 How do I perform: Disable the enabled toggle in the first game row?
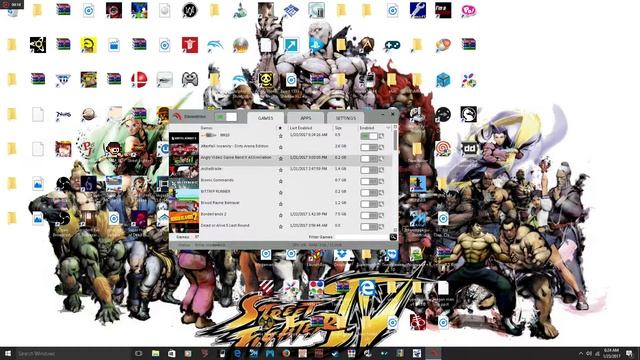(369, 136)
